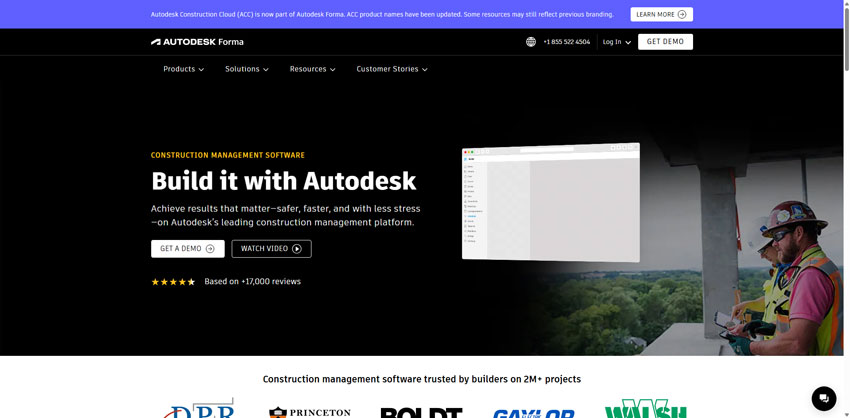
Task: Click the GET DEMO header button
Action: 665,42
